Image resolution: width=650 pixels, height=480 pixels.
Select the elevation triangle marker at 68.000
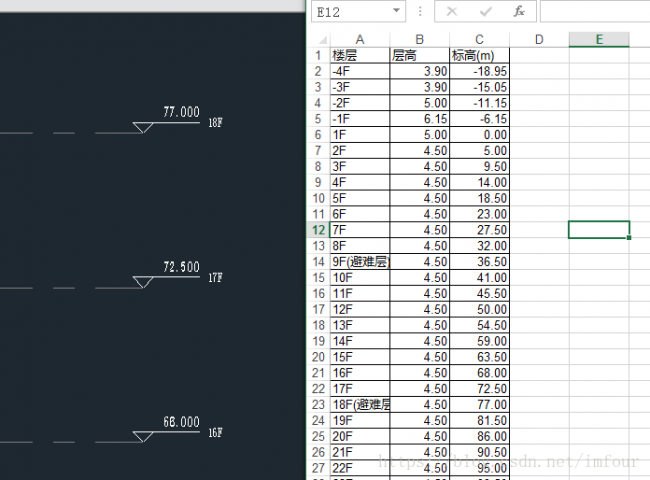(144, 437)
